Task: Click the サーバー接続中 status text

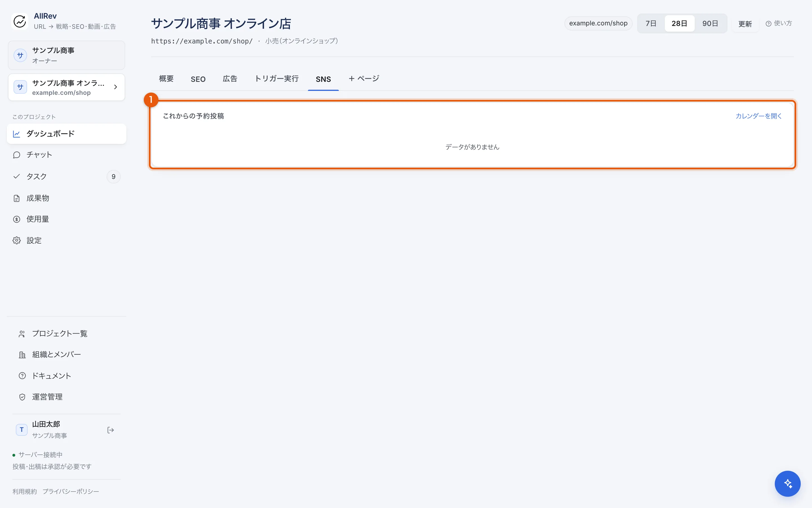Action: point(40,455)
